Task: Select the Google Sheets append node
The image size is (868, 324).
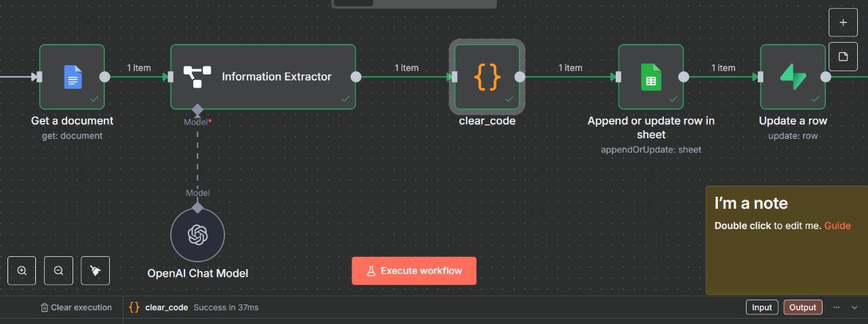Action: 650,77
